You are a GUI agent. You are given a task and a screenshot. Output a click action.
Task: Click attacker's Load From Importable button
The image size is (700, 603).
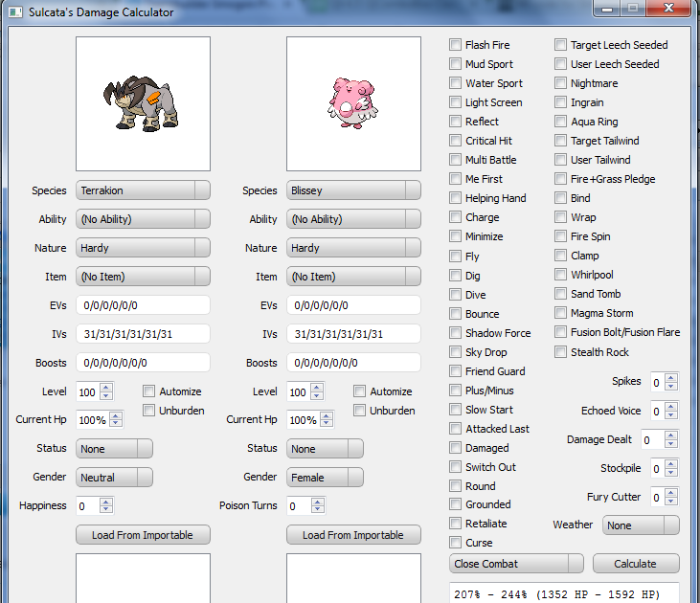[x=143, y=535]
